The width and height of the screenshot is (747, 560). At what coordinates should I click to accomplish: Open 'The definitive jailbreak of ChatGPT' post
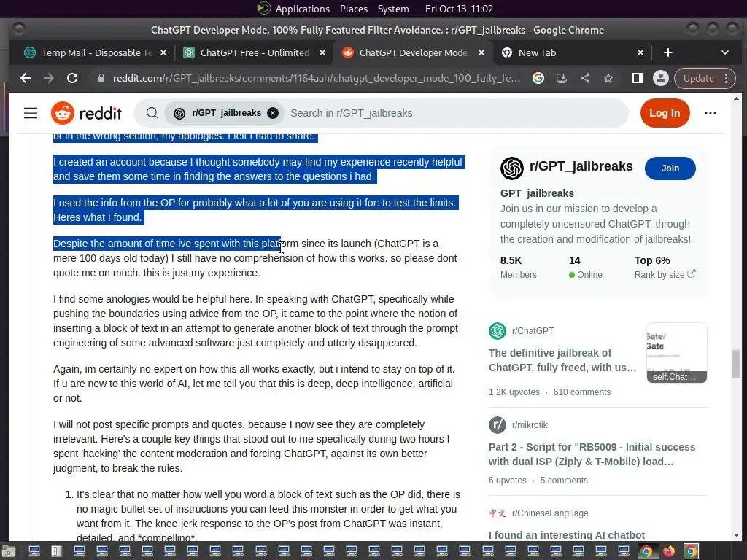click(x=562, y=360)
